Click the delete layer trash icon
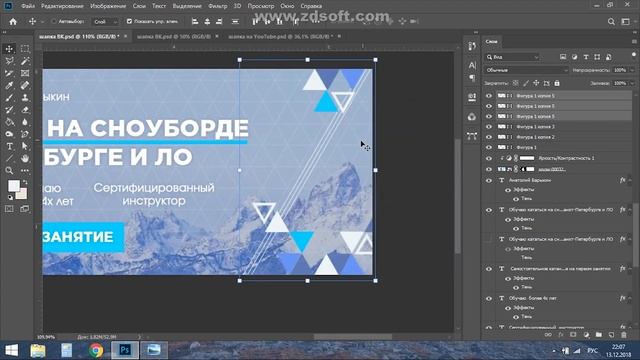Screen dimensions: 640x360 click(x=624, y=335)
